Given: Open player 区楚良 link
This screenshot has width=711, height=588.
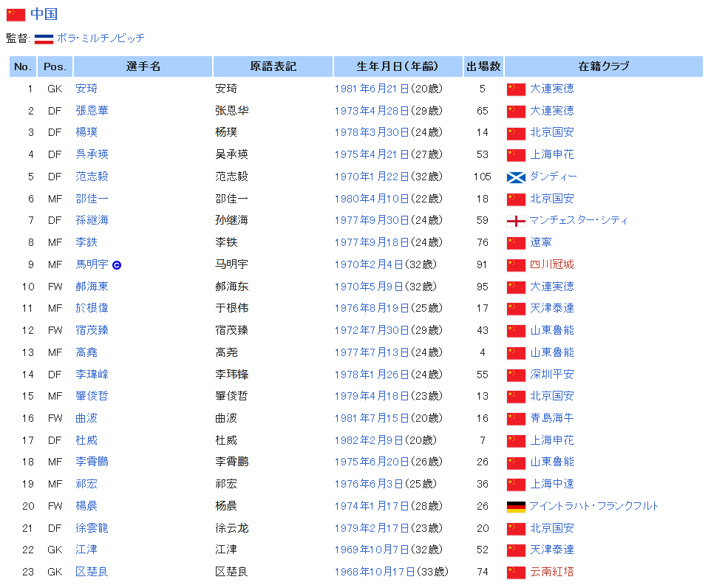Looking at the screenshot, I should (92, 572).
